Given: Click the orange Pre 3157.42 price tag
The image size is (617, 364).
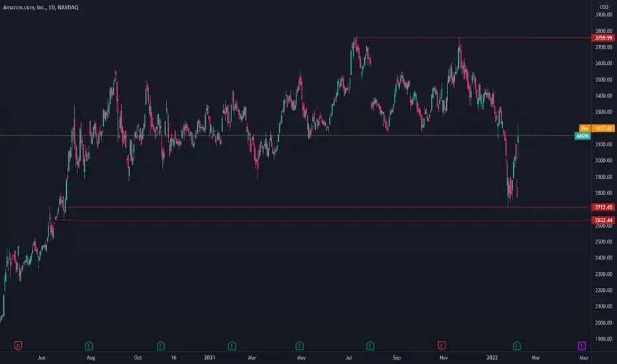Looking at the screenshot, I should coord(597,128).
